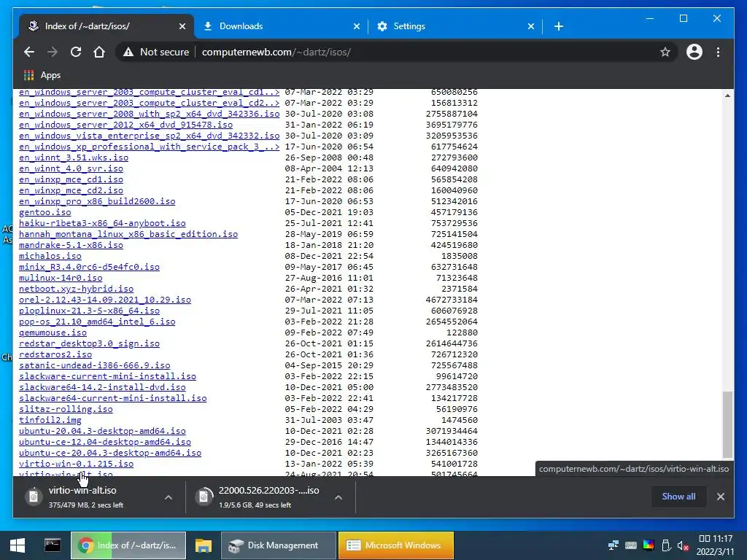747x560 pixels.
Task: Open a new browser tab
Action: 559,26
